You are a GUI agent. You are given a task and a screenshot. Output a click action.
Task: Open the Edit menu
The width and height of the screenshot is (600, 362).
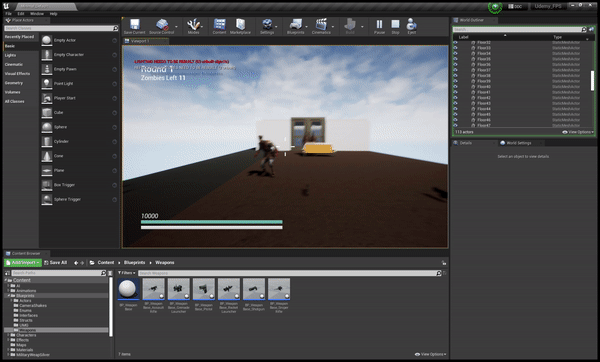tap(21, 14)
